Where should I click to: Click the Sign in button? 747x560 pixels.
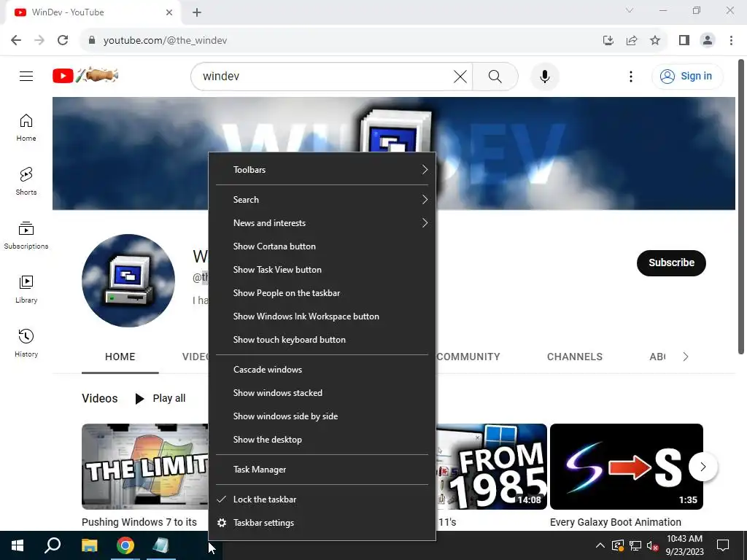click(687, 76)
